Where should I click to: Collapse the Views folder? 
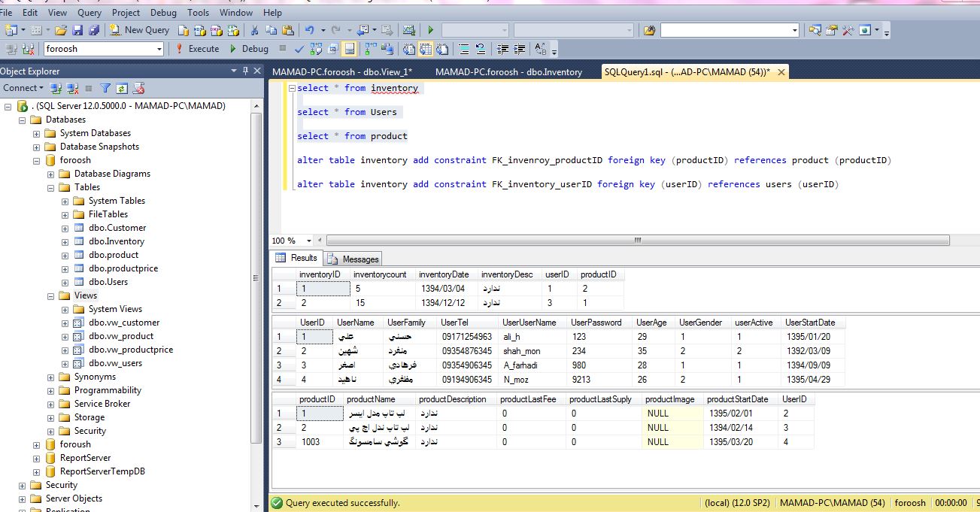(50, 295)
